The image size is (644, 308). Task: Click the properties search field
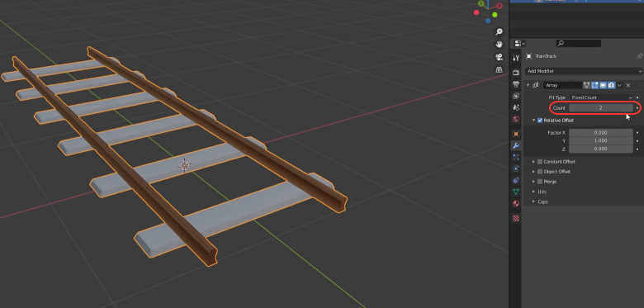coord(579,43)
